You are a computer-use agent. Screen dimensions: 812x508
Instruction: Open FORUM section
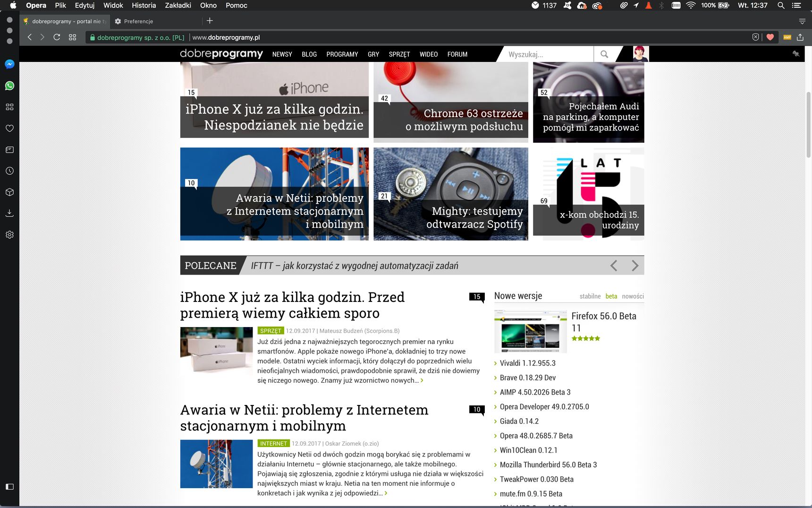(457, 54)
